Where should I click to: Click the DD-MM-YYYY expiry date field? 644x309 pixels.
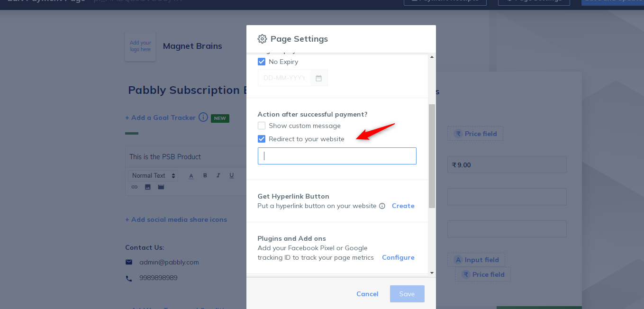pos(284,78)
